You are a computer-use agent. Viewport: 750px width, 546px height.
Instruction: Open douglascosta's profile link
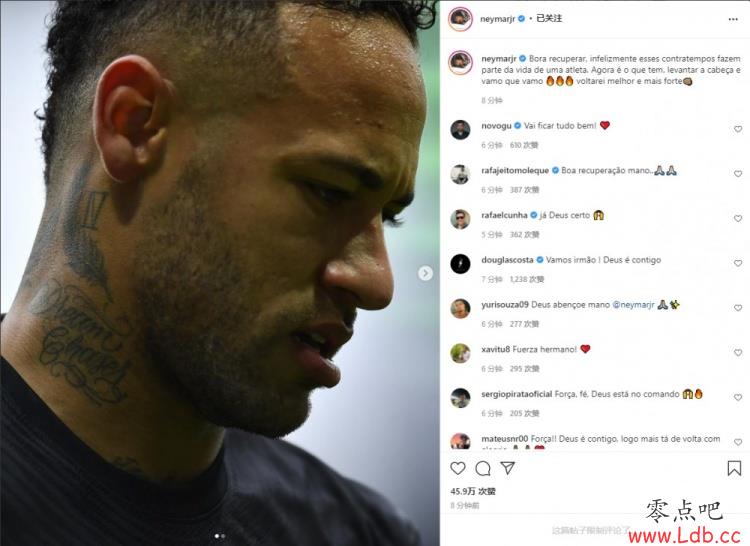click(507, 260)
